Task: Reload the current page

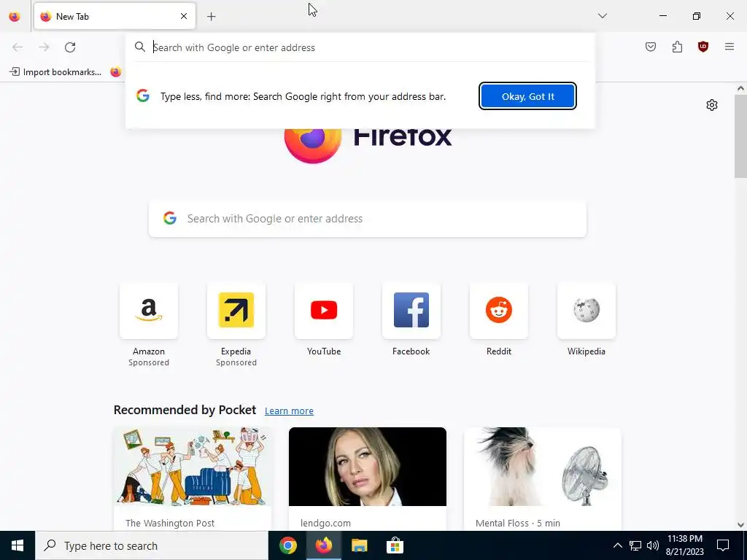Action: (70, 47)
